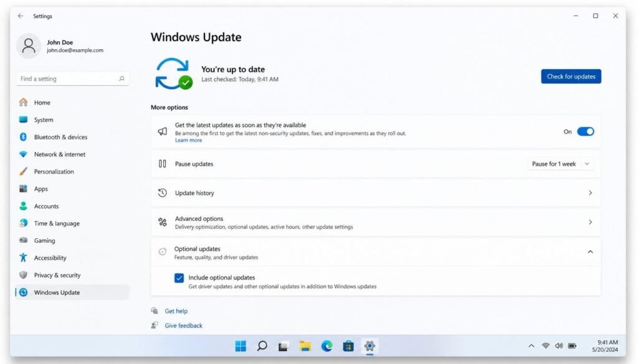Open System settings page
The image size is (638, 364).
tap(72, 119)
